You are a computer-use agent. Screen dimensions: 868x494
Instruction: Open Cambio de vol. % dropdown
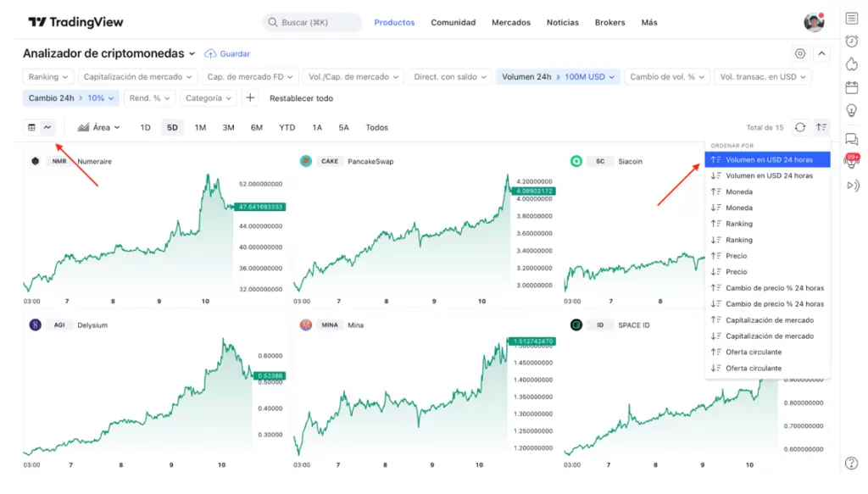point(667,77)
